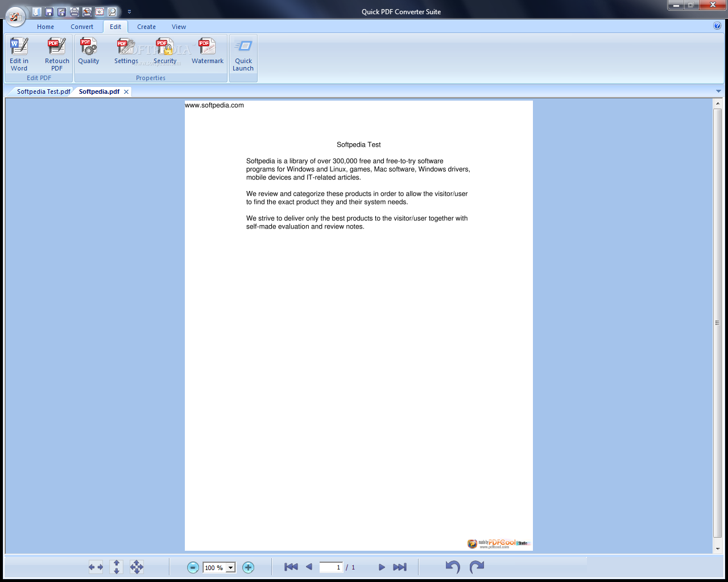
Task: Click the vertical scrollbar down arrow
Action: coord(718,549)
